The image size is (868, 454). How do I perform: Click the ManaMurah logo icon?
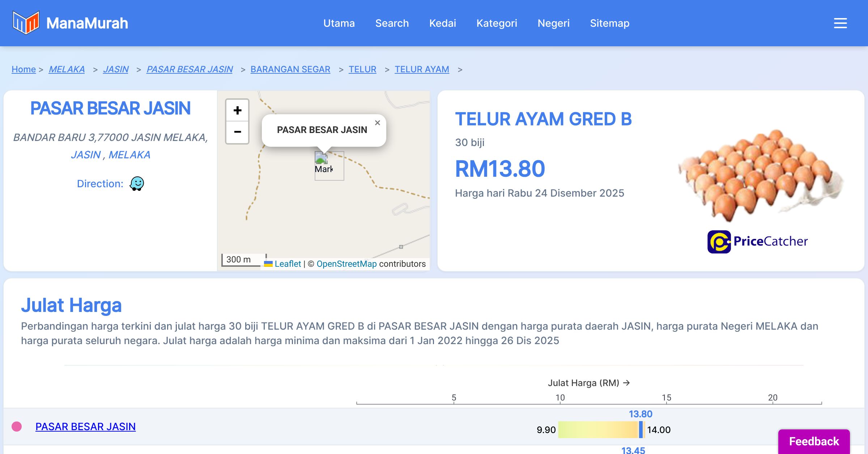(x=26, y=23)
